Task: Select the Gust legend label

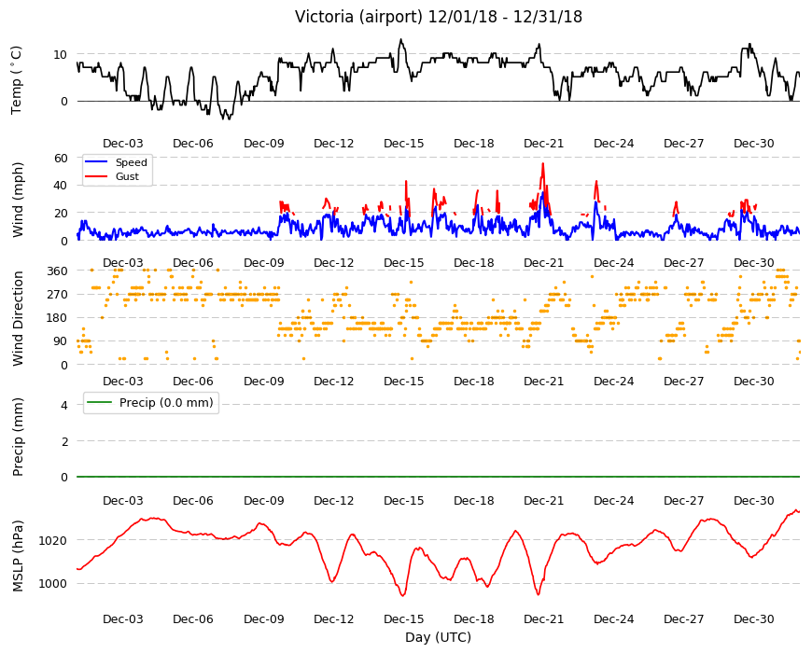Action: [x=127, y=176]
